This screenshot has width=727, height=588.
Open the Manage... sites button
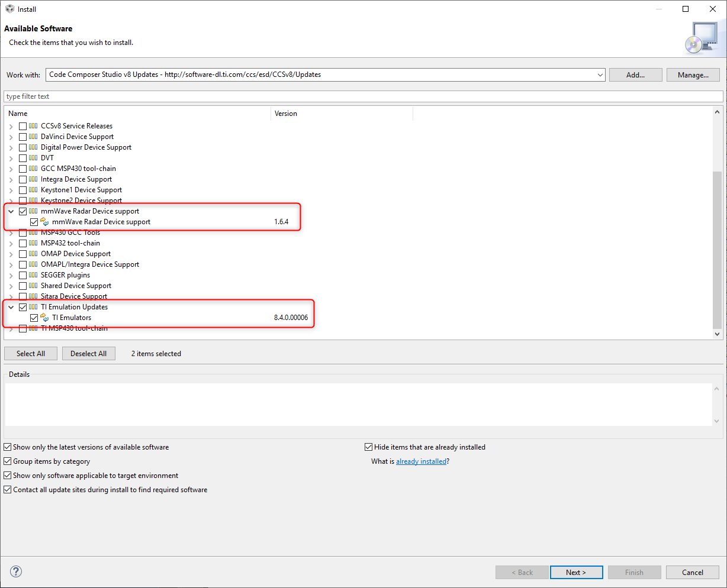click(x=693, y=75)
